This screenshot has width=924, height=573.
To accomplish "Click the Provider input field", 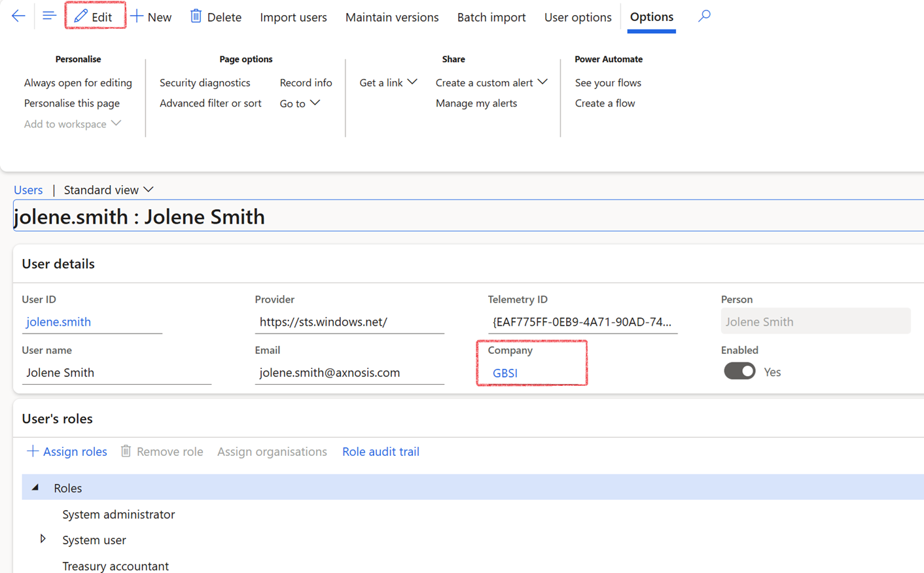I will click(x=349, y=321).
